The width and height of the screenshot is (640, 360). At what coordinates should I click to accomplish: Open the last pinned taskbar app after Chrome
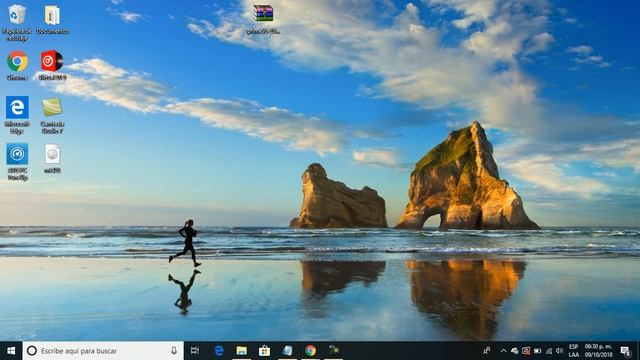(x=334, y=350)
